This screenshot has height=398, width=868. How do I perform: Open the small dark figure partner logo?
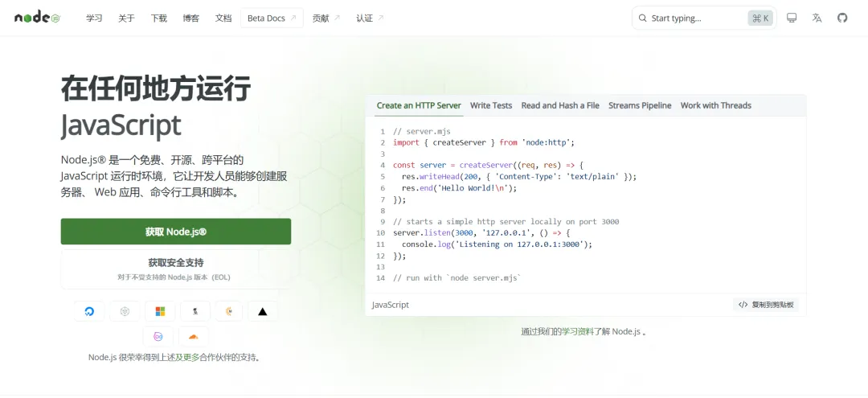pos(194,312)
